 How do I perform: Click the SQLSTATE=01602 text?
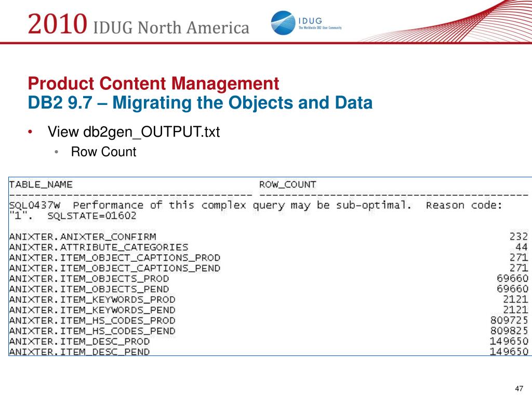(91, 216)
